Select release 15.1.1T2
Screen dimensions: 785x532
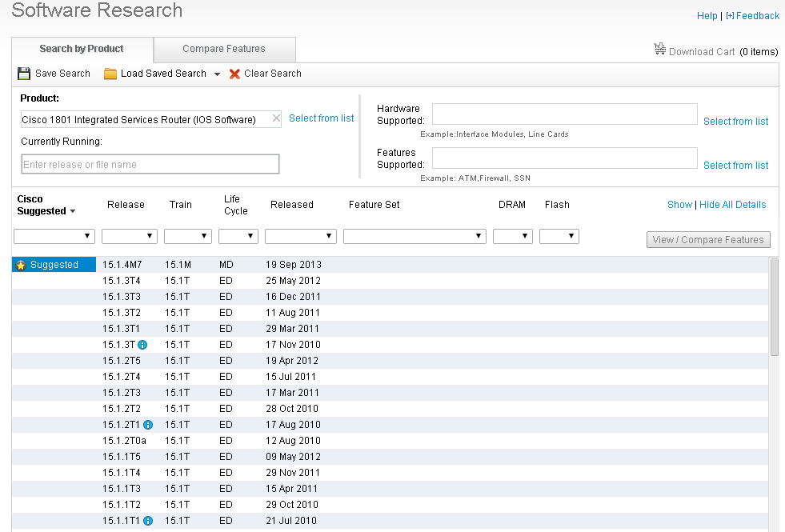tap(390, 505)
